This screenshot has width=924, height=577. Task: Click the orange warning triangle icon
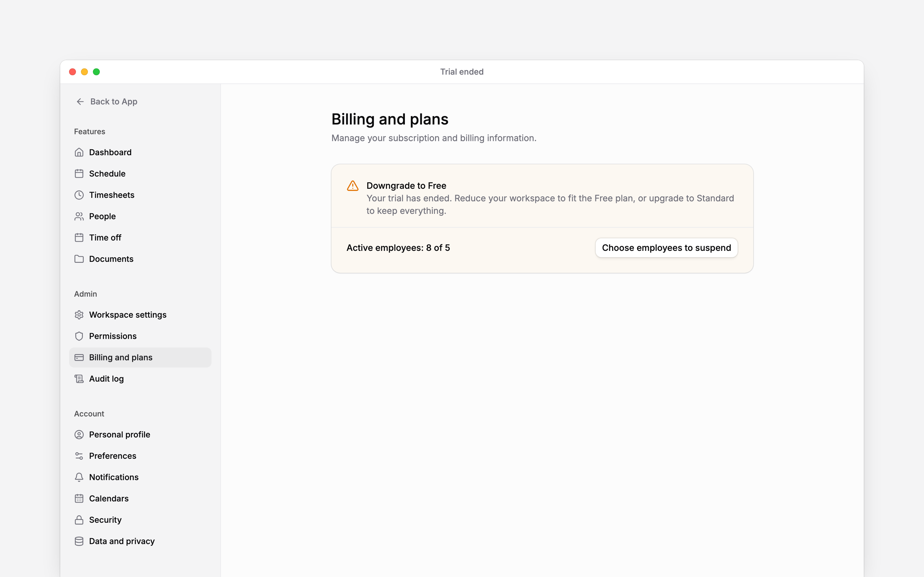(x=353, y=186)
